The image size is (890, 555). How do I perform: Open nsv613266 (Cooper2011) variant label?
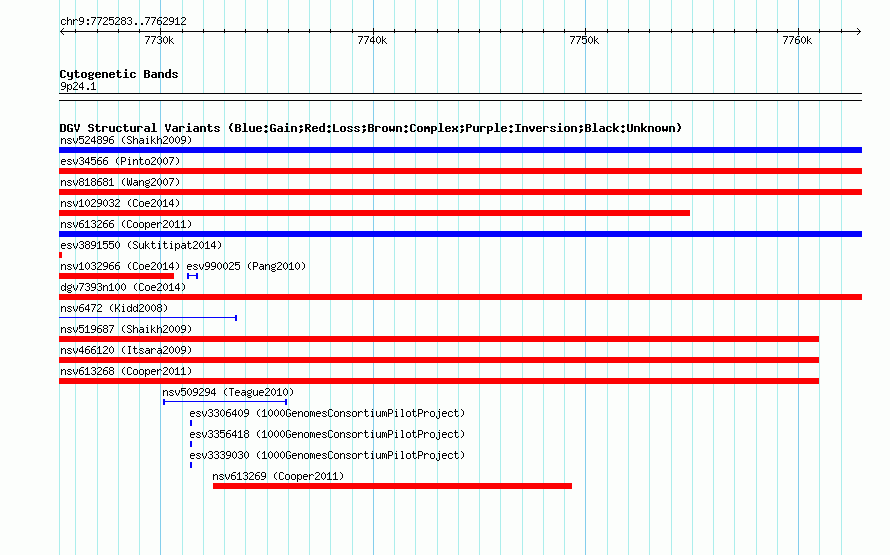pos(126,224)
